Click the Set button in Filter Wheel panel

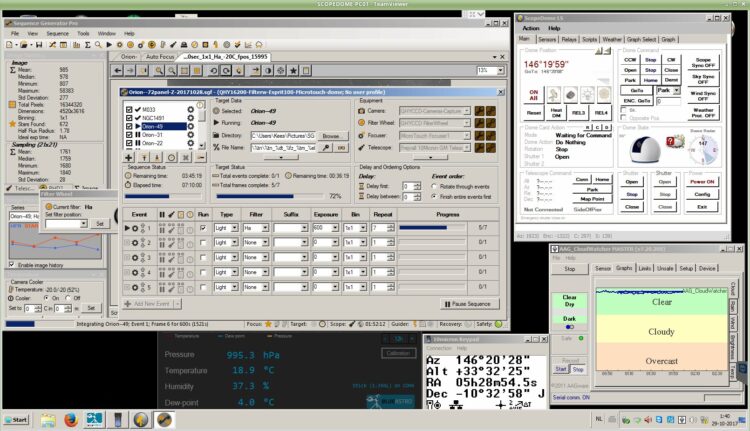pos(99,224)
